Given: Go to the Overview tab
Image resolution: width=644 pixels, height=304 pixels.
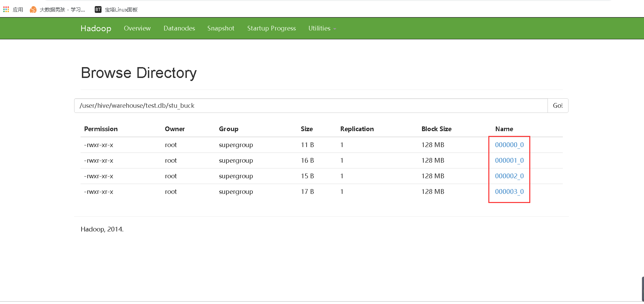Looking at the screenshot, I should pyautogui.click(x=137, y=28).
